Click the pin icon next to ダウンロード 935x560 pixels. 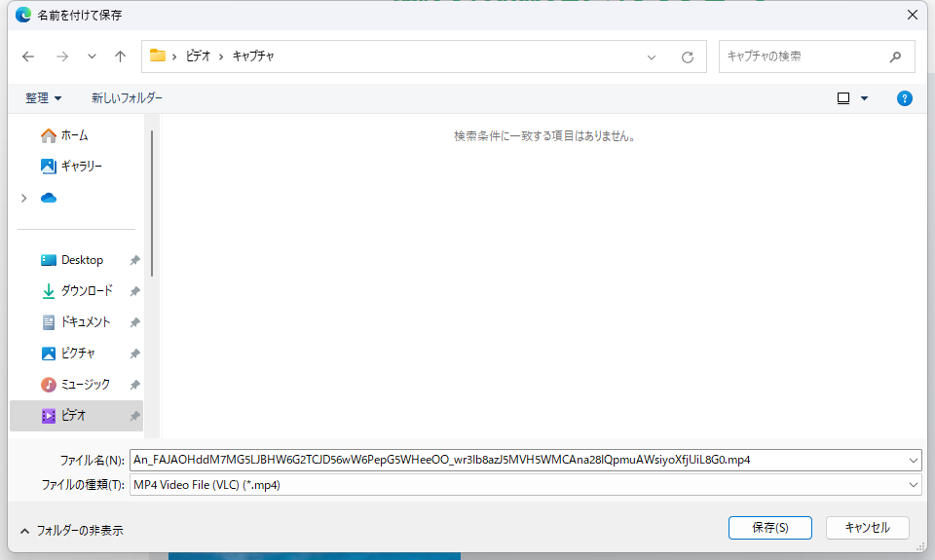(134, 291)
